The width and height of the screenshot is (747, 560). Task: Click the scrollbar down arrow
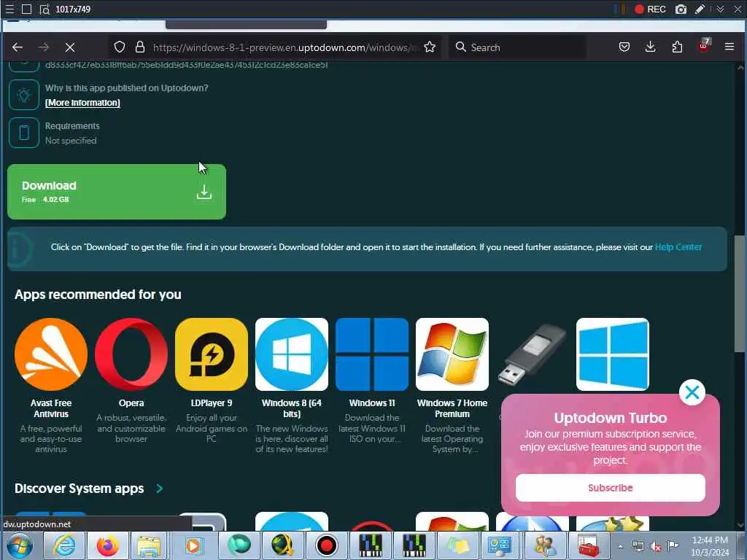(x=740, y=525)
